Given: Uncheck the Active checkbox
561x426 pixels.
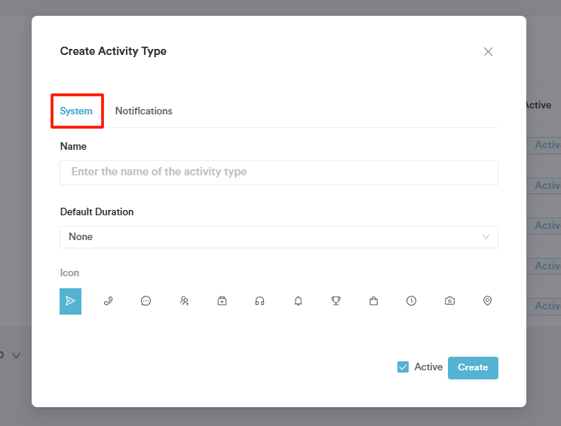Looking at the screenshot, I should [x=403, y=367].
